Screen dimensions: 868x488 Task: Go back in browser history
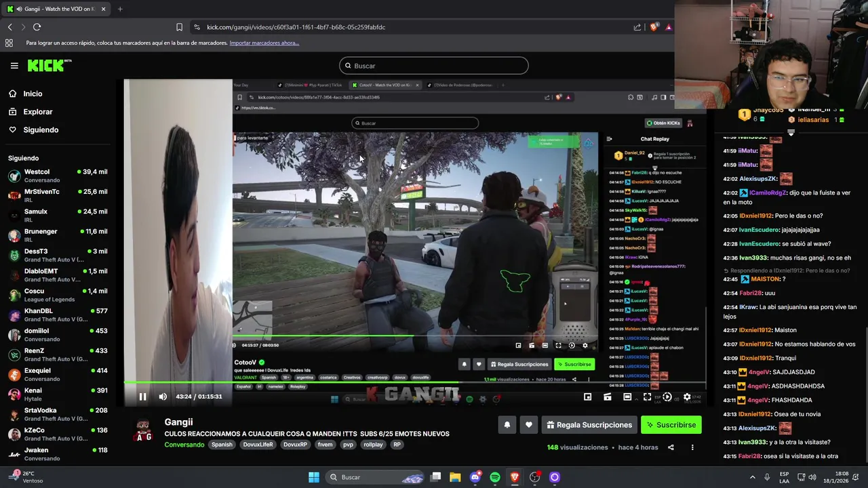(9, 27)
